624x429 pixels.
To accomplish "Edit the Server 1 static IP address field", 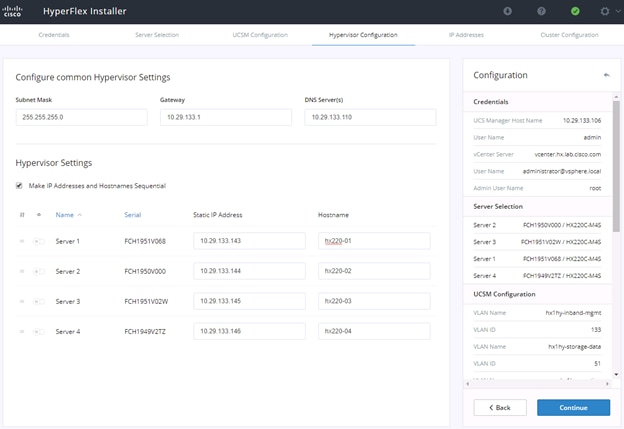I will coord(249,241).
